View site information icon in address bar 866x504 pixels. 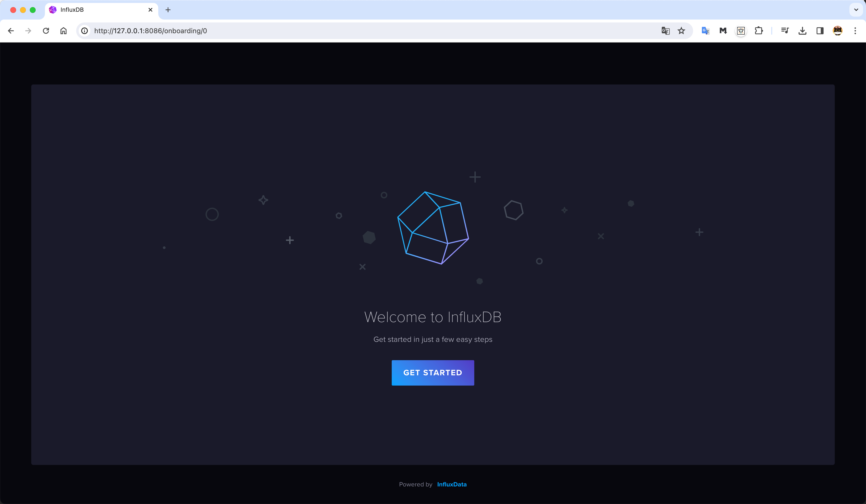coord(84,31)
